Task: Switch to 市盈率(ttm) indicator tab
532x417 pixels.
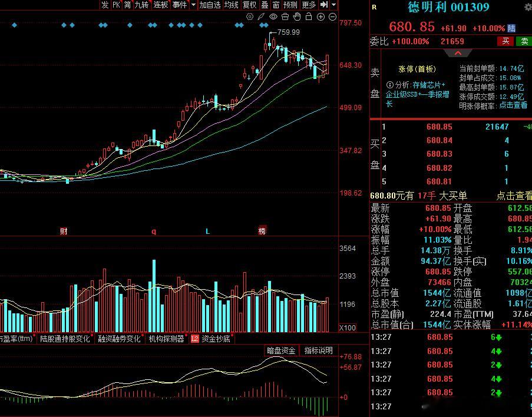Action: 17,339
